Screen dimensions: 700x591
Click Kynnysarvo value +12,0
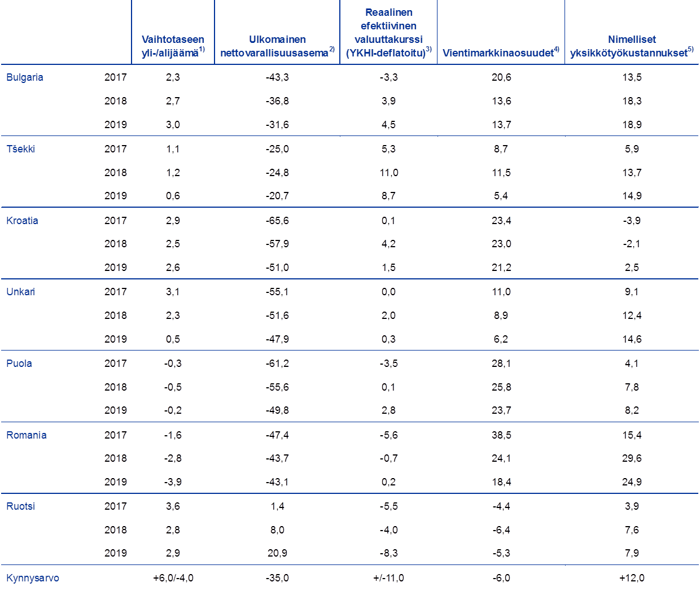point(632,578)
